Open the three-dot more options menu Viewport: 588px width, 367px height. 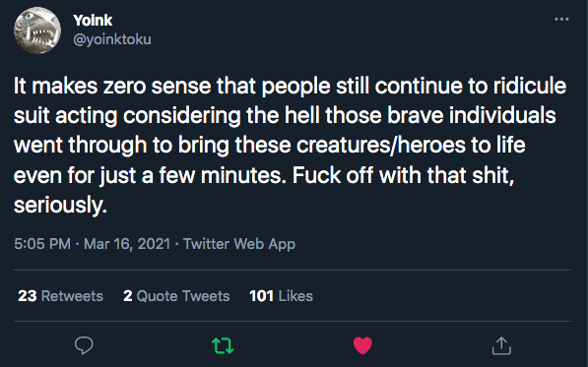point(561,19)
